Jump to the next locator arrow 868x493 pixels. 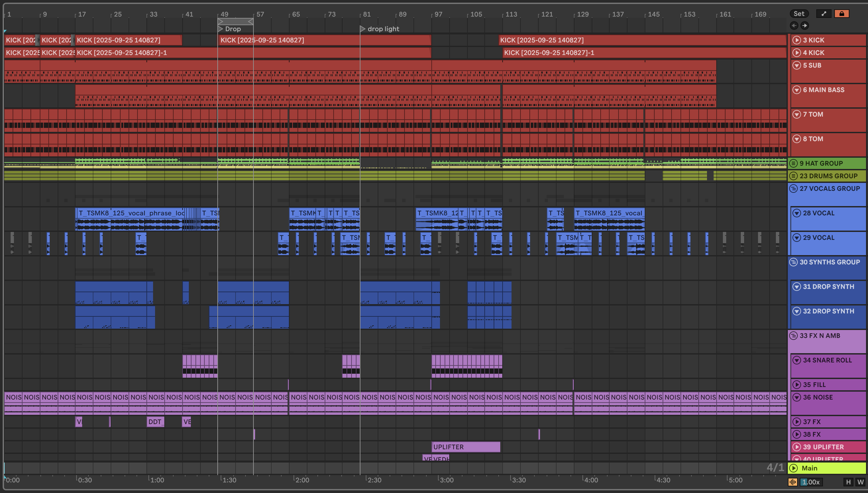(805, 26)
